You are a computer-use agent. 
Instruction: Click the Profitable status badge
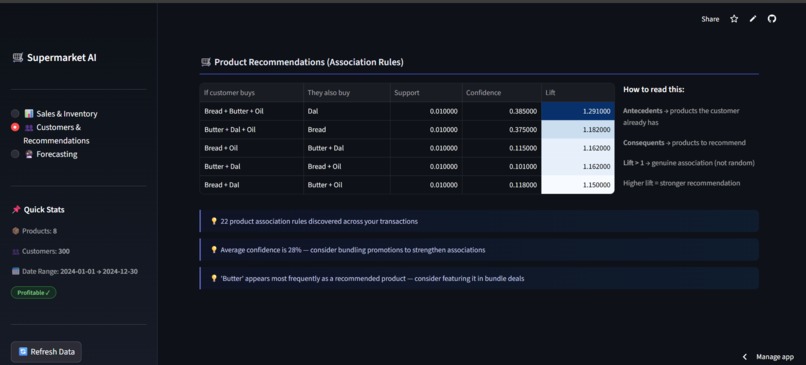(33, 293)
